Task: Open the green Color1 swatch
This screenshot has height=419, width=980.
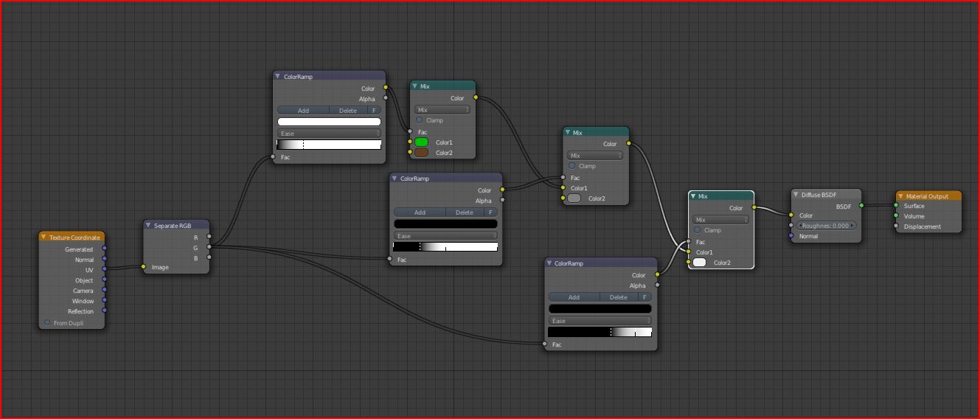Action: 422,142
